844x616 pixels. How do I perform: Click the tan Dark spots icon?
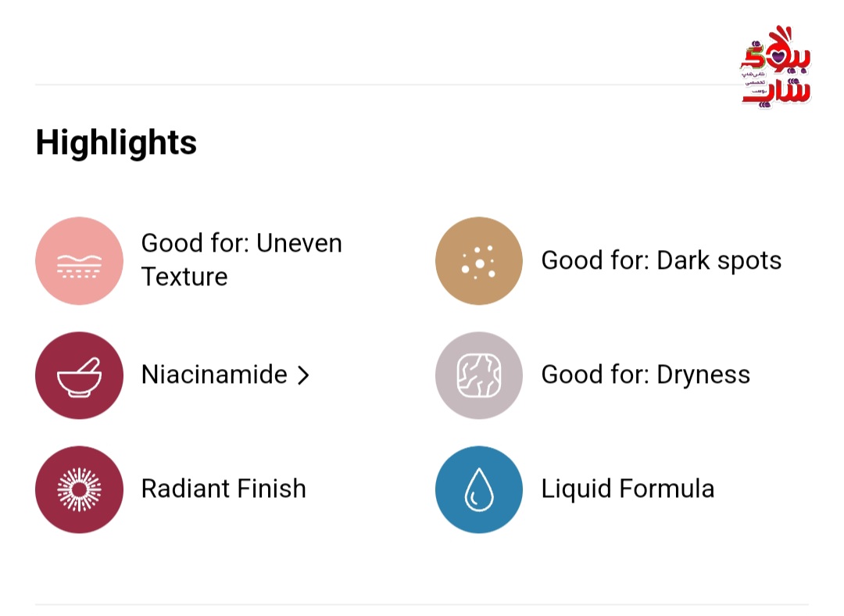click(479, 260)
